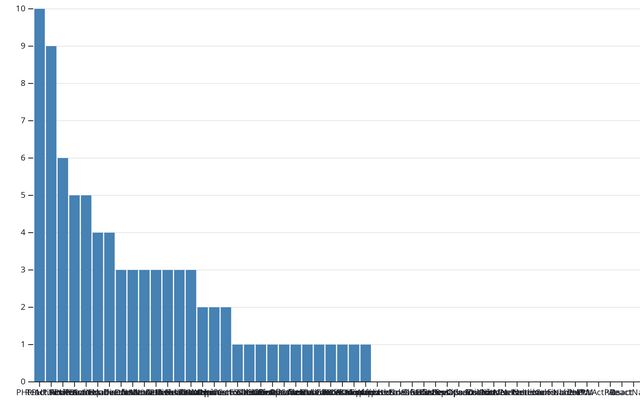Click the second bar of height 5
The image size is (640, 400).
86,288
